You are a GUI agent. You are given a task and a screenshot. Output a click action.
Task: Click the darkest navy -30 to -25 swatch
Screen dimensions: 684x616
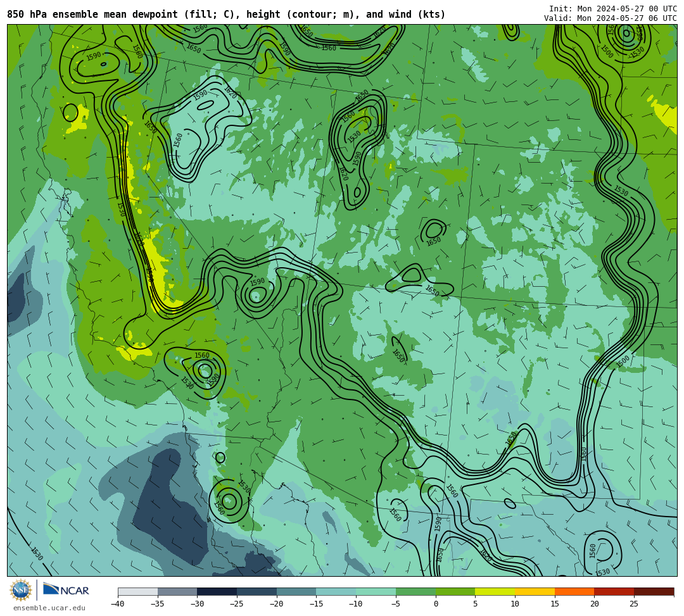(217, 591)
